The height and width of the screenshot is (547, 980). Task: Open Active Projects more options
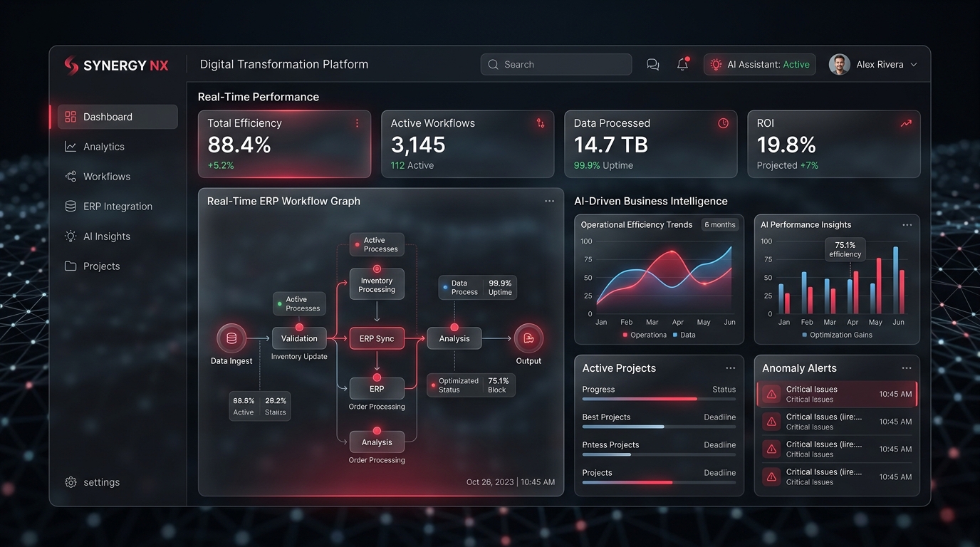coord(730,368)
